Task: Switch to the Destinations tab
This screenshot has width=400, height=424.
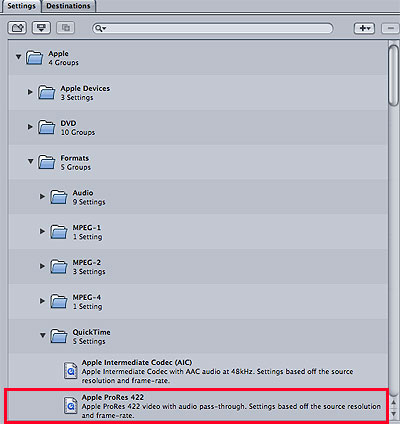Action: pyautogui.click(x=68, y=6)
